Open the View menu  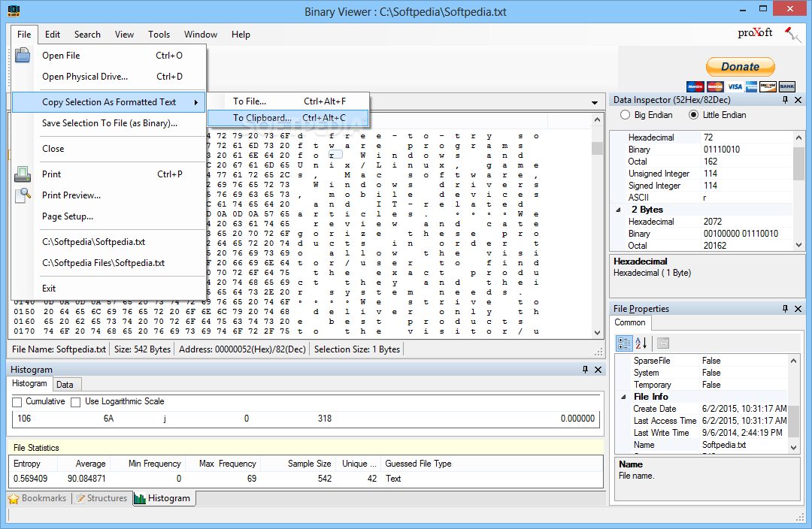(124, 34)
